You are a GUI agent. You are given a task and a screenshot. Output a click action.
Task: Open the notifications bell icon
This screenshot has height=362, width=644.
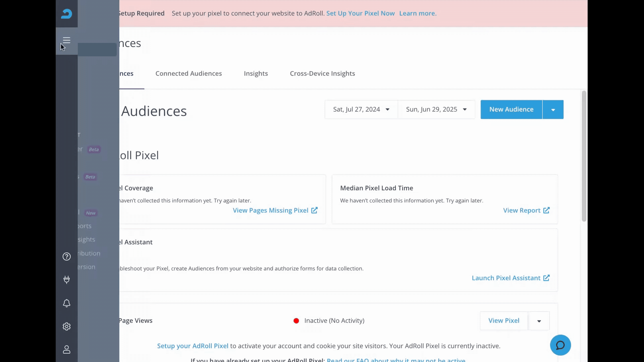click(x=66, y=303)
